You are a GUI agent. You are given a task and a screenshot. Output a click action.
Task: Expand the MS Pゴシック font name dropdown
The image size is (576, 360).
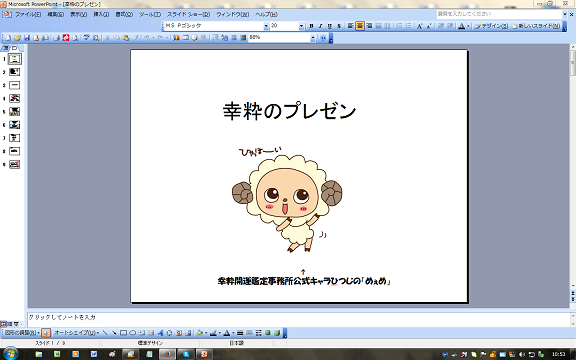tap(266, 26)
